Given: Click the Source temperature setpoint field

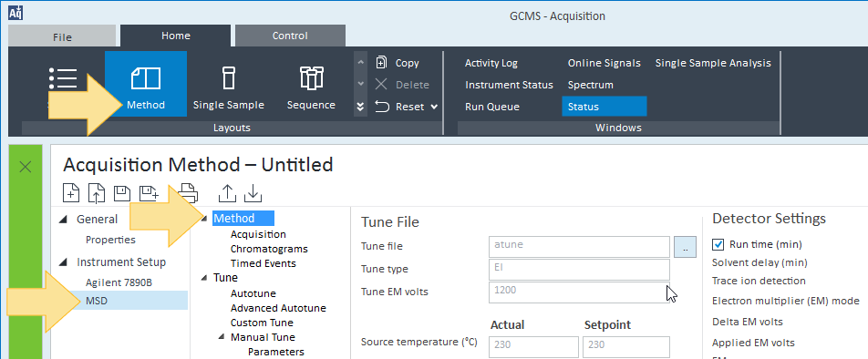Looking at the screenshot, I should pyautogui.click(x=626, y=346).
